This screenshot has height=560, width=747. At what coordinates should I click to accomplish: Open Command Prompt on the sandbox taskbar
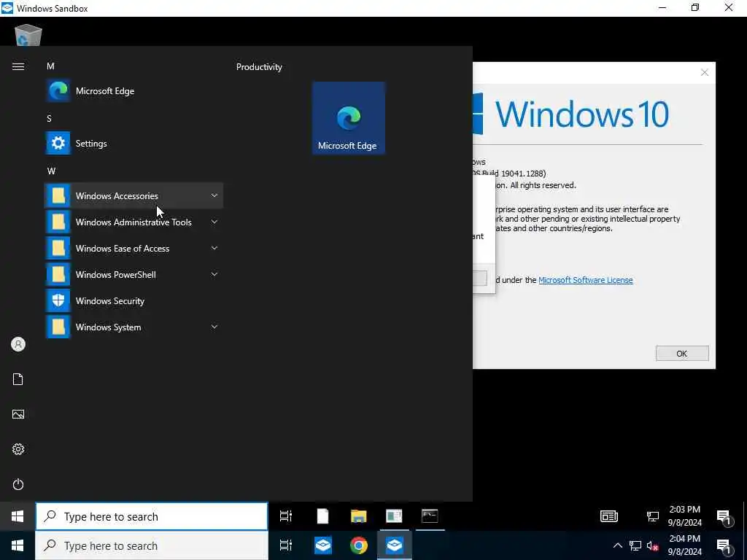[x=430, y=516]
